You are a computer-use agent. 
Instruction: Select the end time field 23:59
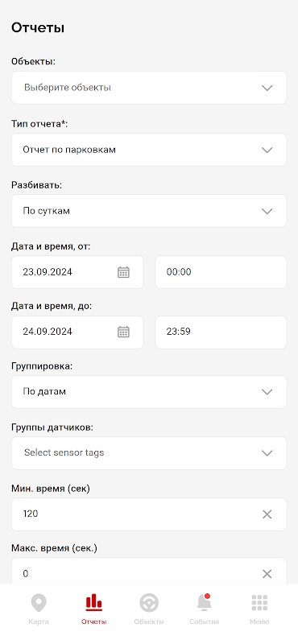coord(221,332)
